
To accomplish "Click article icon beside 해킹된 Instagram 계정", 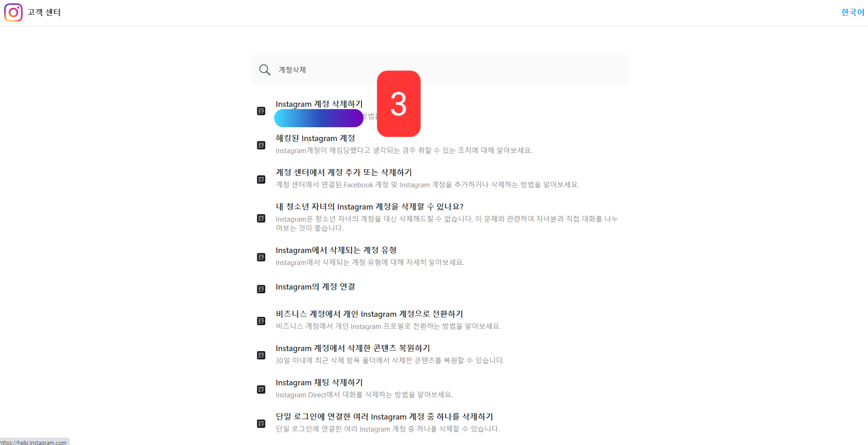I will (261, 145).
